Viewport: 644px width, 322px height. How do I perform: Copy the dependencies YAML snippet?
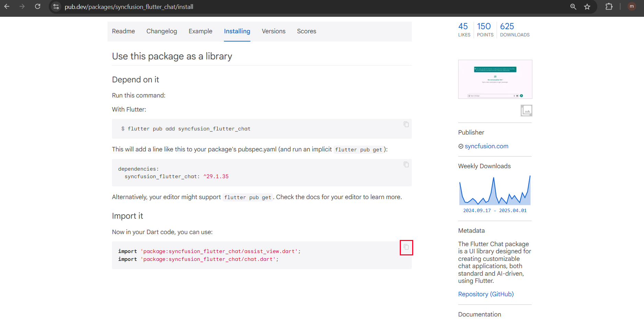(x=406, y=164)
